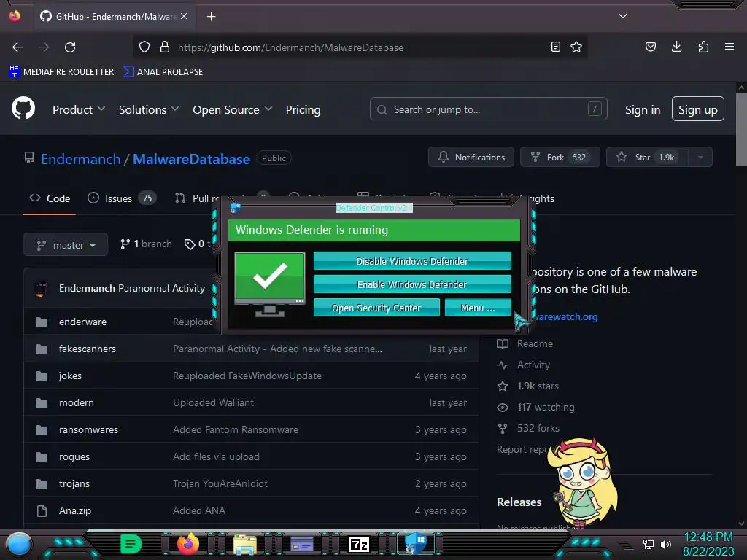The width and height of the screenshot is (747, 560).
Task: Open Firefox from the taskbar
Action: 188,543
